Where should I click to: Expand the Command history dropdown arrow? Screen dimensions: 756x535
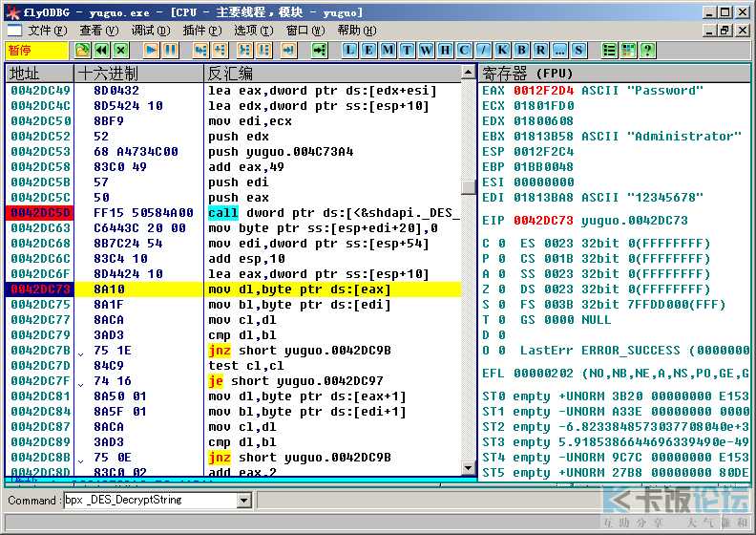pyautogui.click(x=244, y=501)
